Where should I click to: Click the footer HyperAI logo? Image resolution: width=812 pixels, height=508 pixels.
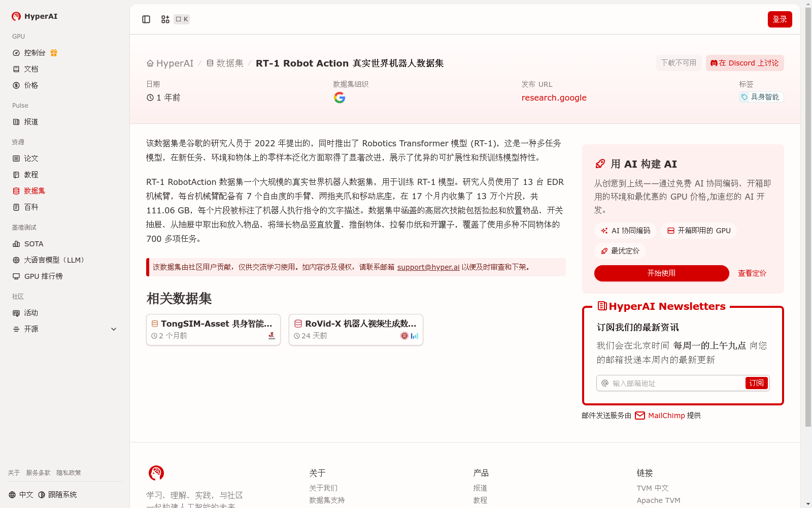(x=156, y=473)
